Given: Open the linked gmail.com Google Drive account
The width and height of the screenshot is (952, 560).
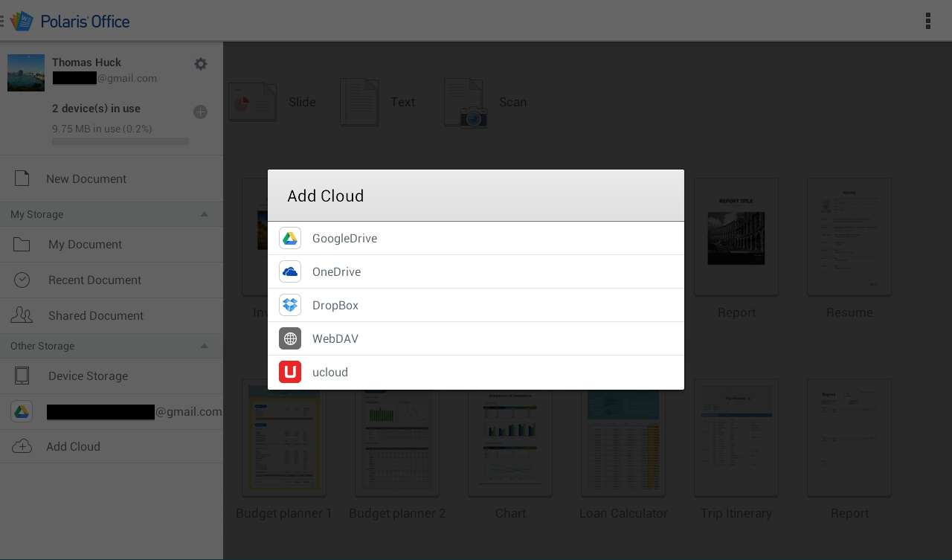Looking at the screenshot, I should 112,412.
